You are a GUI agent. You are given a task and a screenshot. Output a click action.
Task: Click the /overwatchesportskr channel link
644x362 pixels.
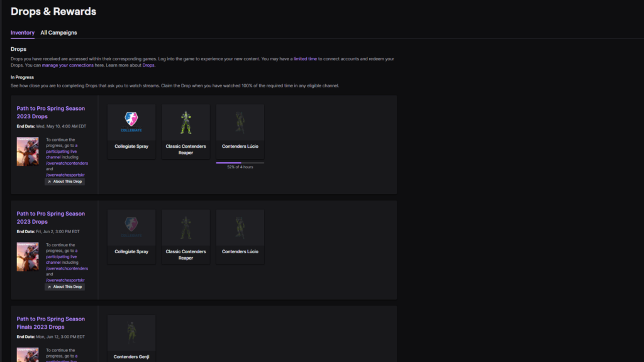coord(65,175)
